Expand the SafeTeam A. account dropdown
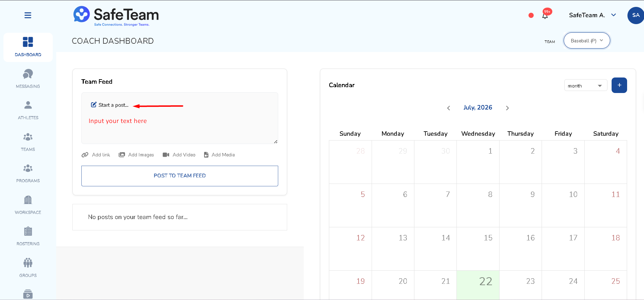The width and height of the screenshot is (644, 300). pos(593,15)
